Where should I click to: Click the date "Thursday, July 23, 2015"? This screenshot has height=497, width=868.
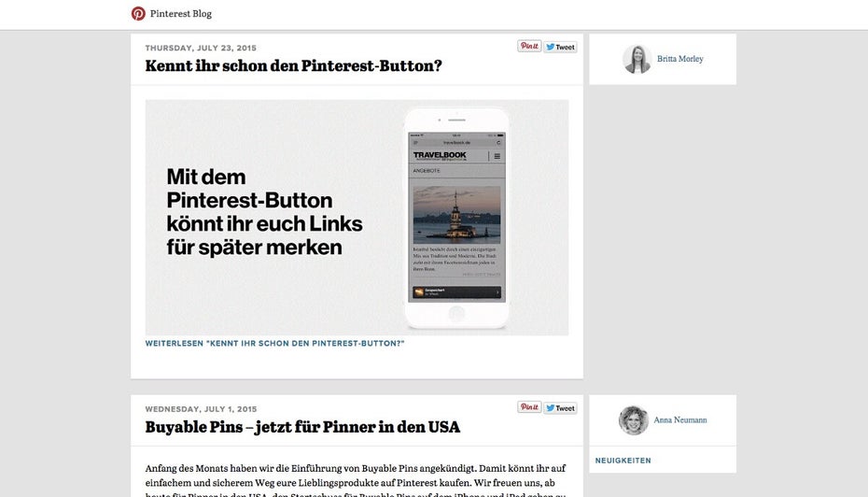tap(201, 48)
